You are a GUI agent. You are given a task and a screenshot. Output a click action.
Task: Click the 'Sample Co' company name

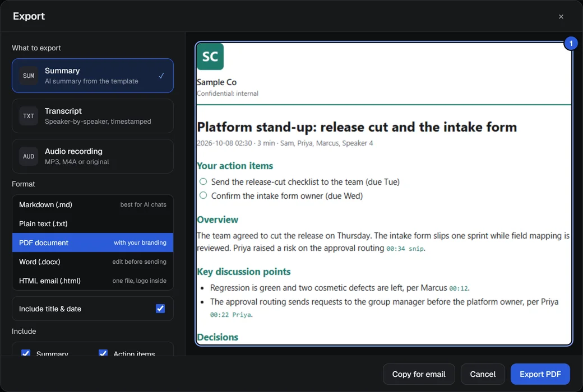[x=216, y=82]
